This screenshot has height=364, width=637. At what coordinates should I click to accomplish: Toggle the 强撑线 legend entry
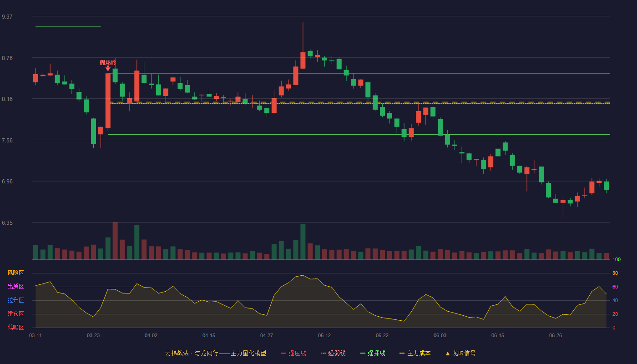[x=373, y=353]
